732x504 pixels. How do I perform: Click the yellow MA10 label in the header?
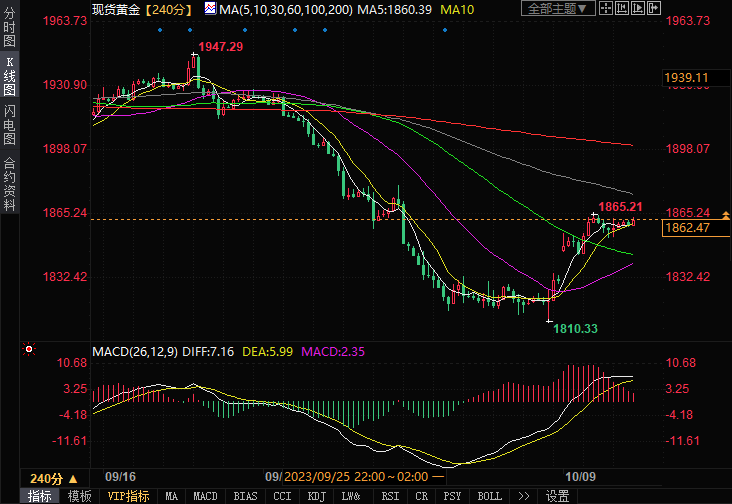pos(457,9)
